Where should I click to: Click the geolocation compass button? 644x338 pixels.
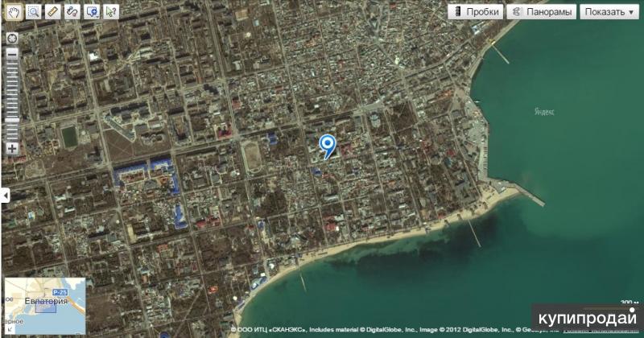pos(12,39)
